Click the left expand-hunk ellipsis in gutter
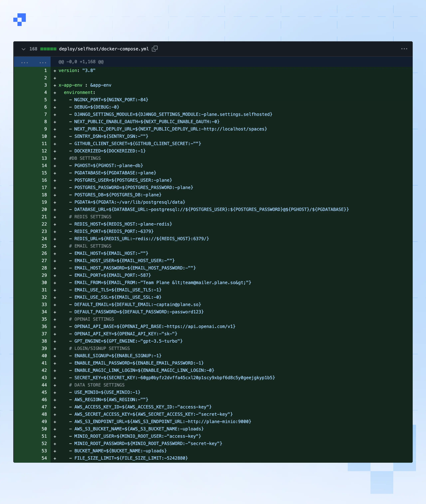426x504 pixels. (x=24, y=62)
